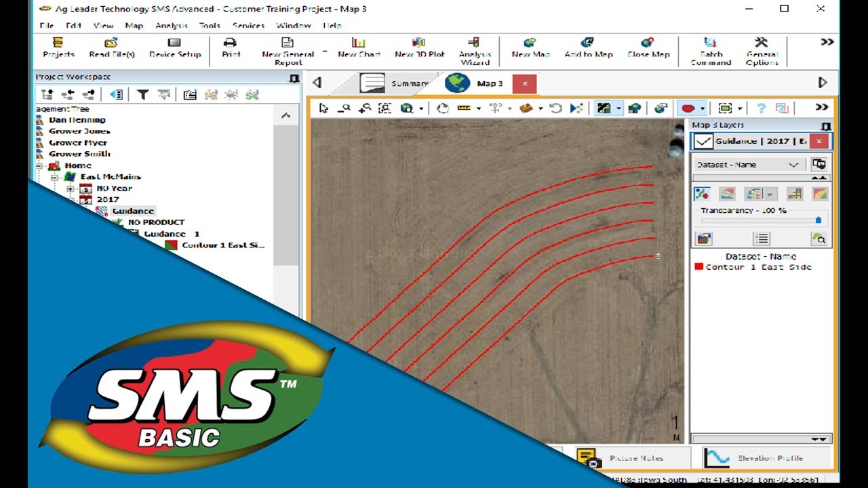
Task: Click the zoom to extents tool
Action: (384, 108)
